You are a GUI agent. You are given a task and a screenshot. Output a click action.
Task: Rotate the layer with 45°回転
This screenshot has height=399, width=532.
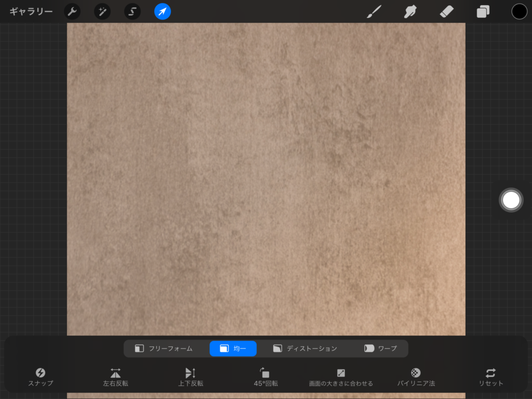(x=265, y=377)
